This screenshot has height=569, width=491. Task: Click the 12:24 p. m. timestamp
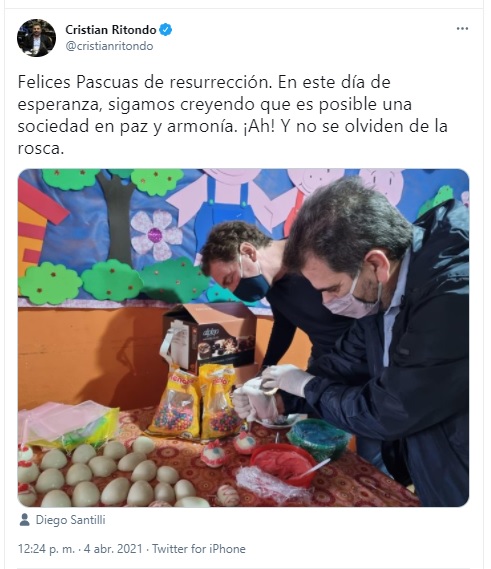[x=46, y=549]
